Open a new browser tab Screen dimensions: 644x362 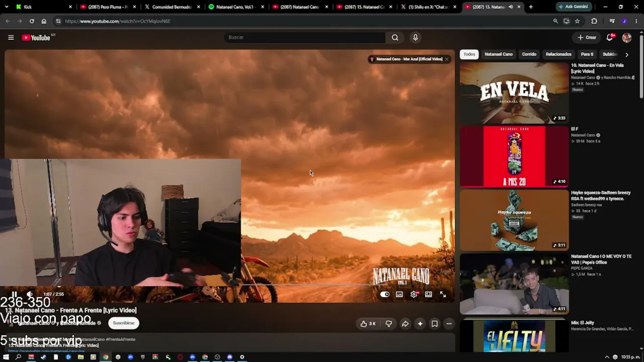click(x=531, y=7)
